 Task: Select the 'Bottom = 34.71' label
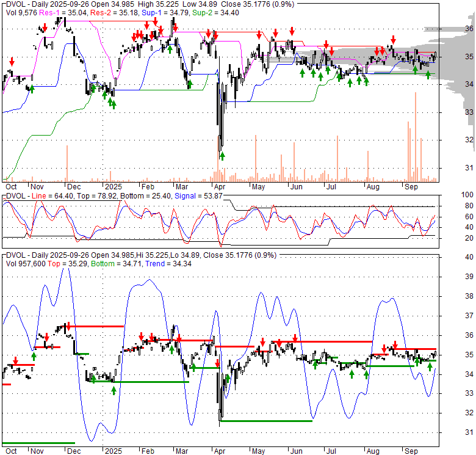(x=117, y=264)
